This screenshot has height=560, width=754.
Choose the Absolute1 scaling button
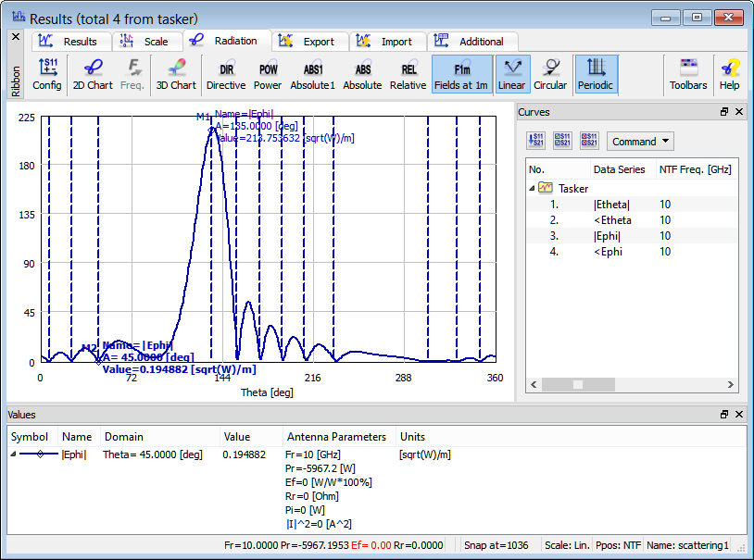(x=313, y=74)
